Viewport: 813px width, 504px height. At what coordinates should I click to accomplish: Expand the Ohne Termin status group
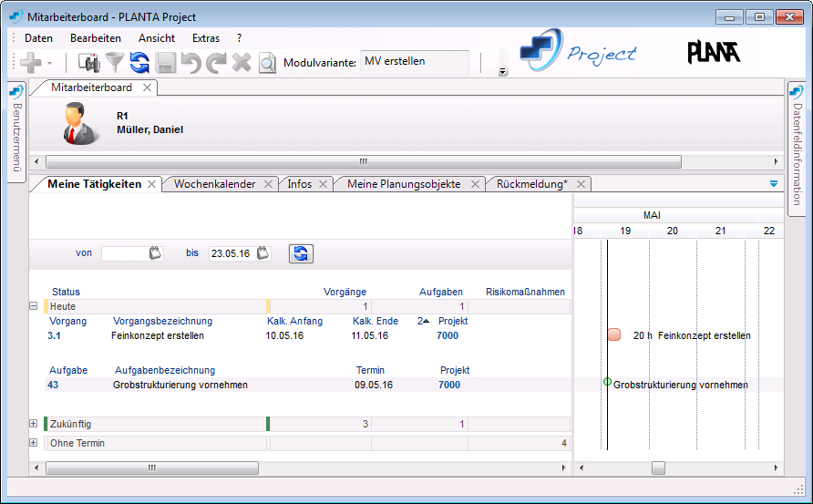[x=34, y=443]
